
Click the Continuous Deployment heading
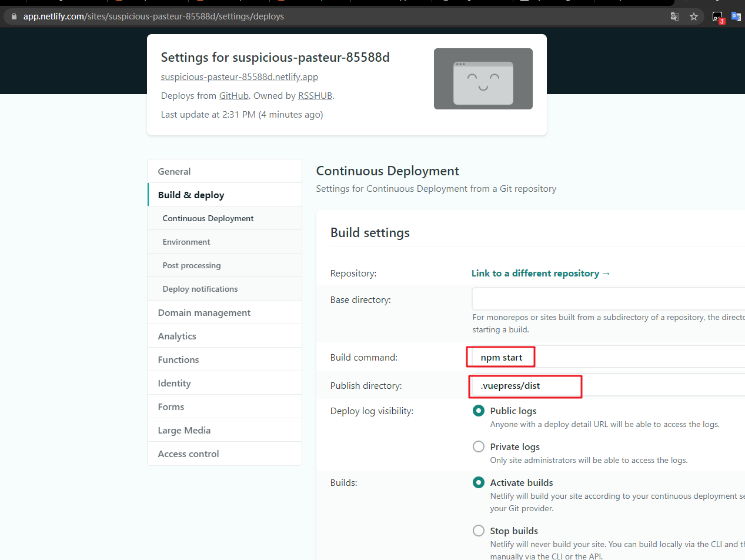coord(387,171)
